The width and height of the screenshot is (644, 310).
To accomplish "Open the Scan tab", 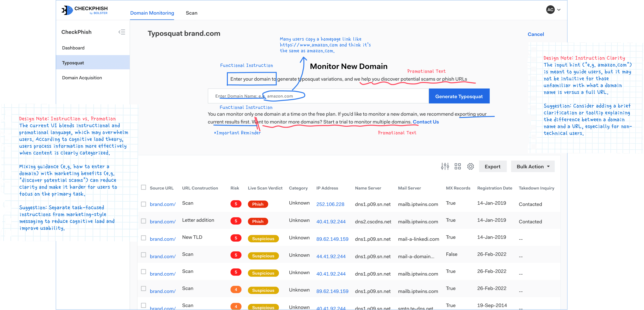I will pyautogui.click(x=191, y=13).
